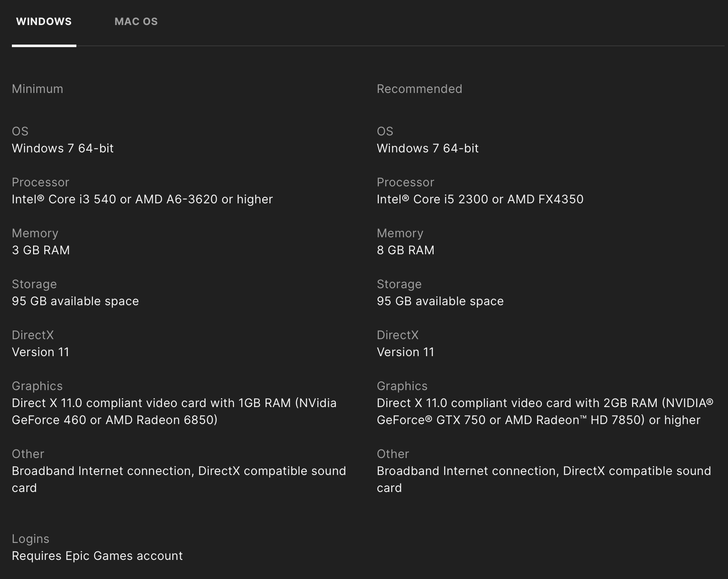Click the minimum 95 GB storage text
The width and height of the screenshot is (728, 579).
tap(75, 301)
